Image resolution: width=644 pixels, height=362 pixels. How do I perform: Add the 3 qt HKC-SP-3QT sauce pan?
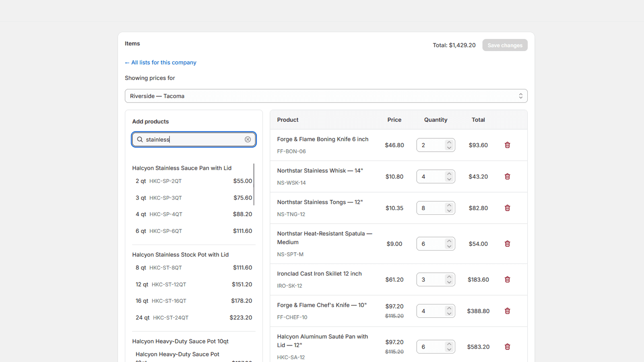point(194,198)
